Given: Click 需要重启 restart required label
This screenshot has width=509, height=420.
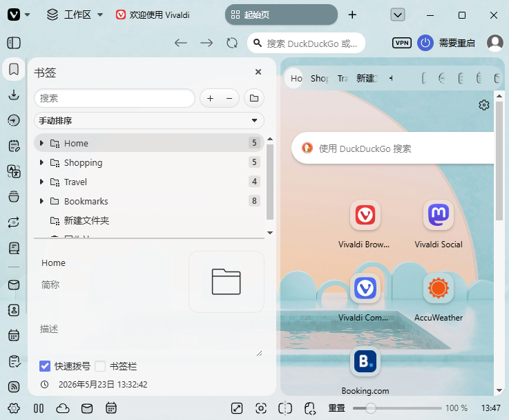Looking at the screenshot, I should pyautogui.click(x=457, y=43).
